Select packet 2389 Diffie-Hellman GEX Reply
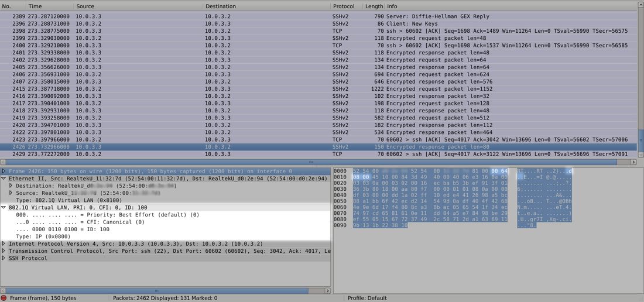This screenshot has height=302, width=644. tap(318, 16)
